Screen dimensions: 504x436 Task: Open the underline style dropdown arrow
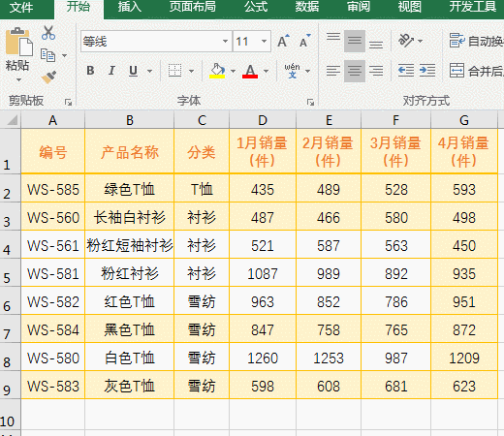click(149, 71)
